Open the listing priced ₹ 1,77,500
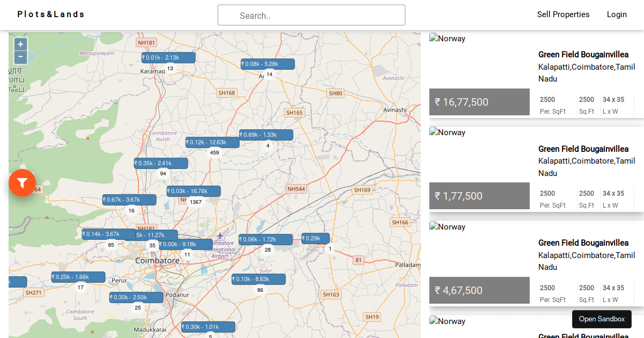This screenshot has width=644, height=338. click(537, 169)
